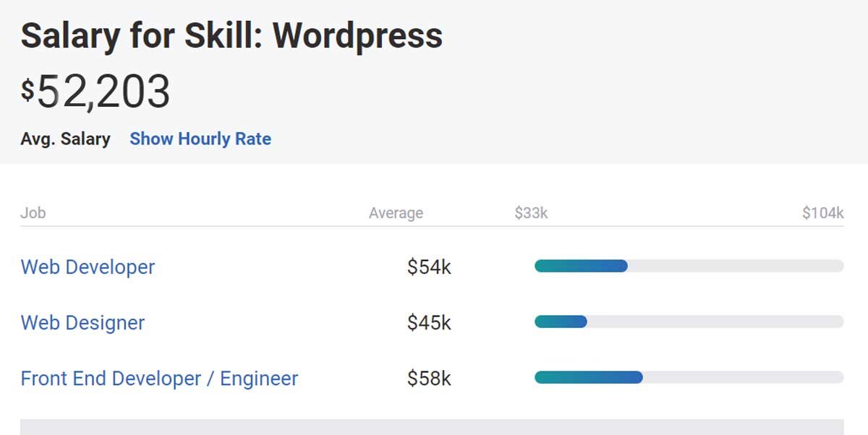Image resolution: width=868 pixels, height=435 pixels.
Task: Click the Average column header
Action: click(x=396, y=213)
